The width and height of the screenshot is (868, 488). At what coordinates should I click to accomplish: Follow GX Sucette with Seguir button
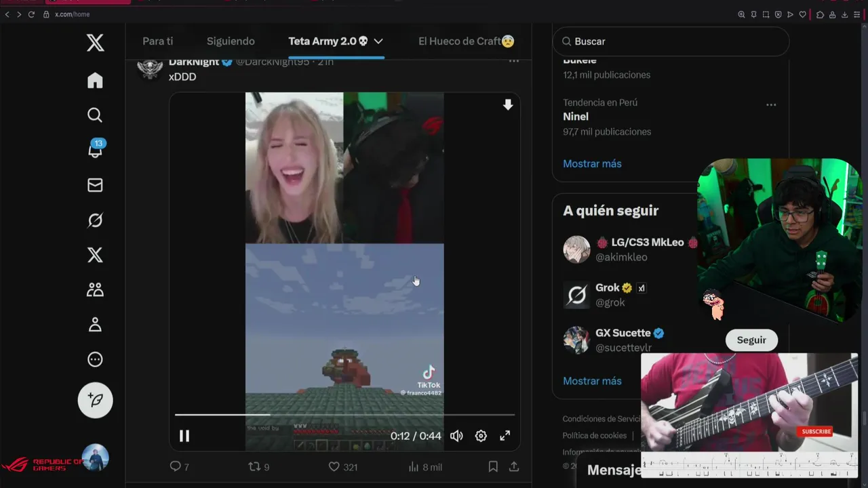pyautogui.click(x=751, y=340)
